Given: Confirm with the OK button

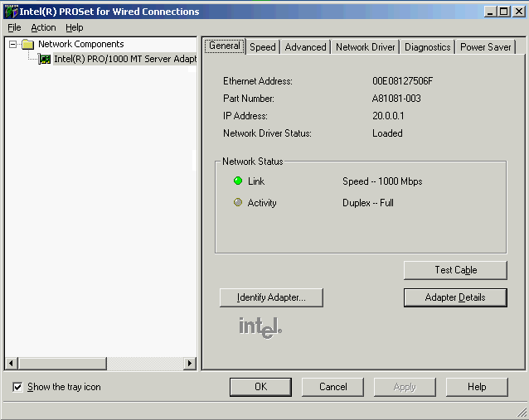Looking at the screenshot, I should tap(261, 387).
